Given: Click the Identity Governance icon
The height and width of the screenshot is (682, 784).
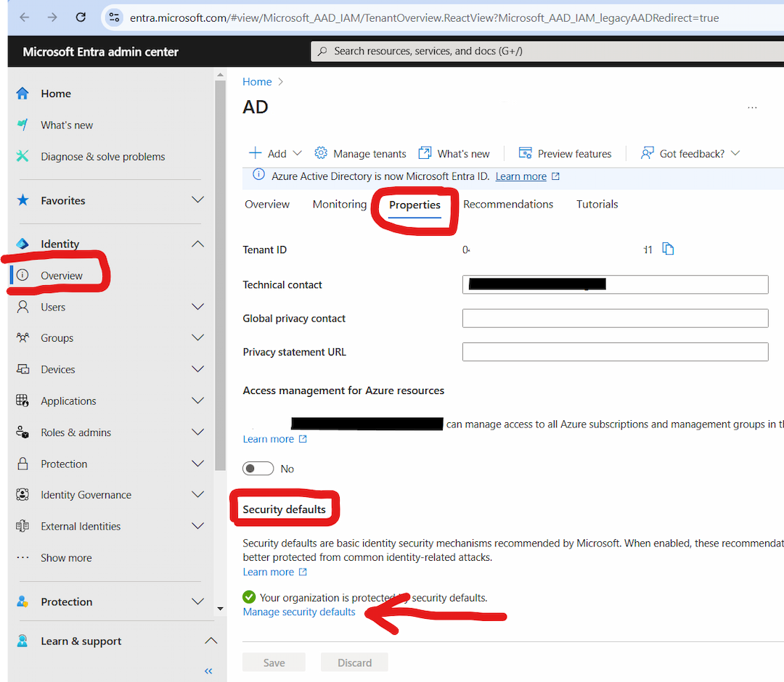Looking at the screenshot, I should tap(23, 495).
